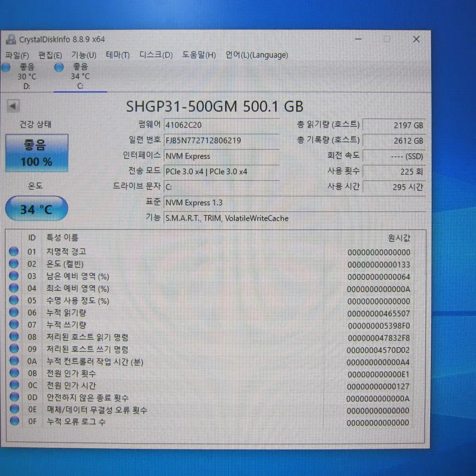Click status dot for attribute 03 남은 예비 영역

tap(13, 276)
